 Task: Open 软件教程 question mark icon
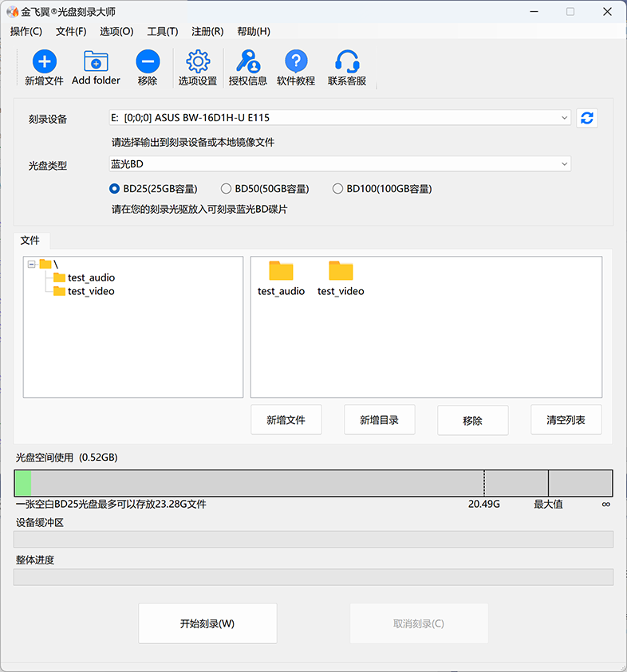tap(296, 61)
